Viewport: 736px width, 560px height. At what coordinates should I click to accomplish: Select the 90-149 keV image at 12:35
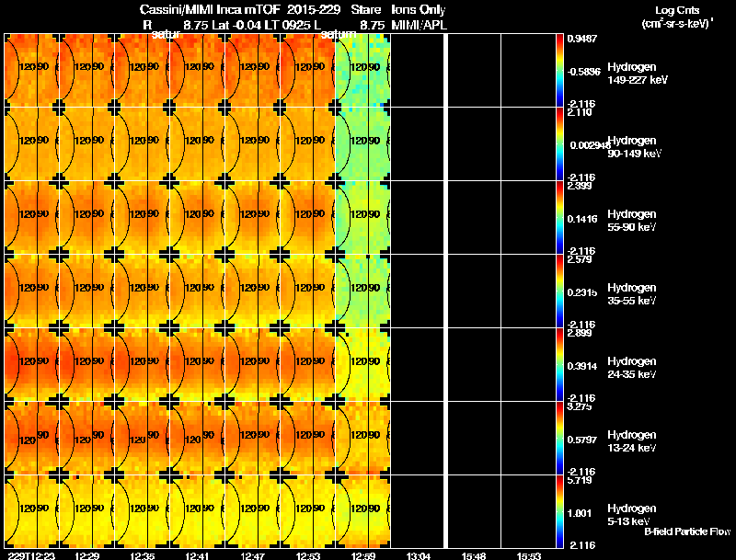point(143,144)
